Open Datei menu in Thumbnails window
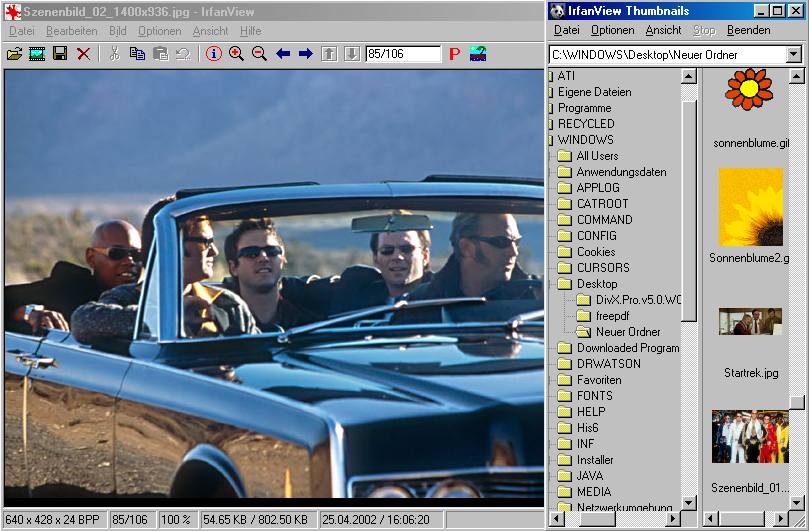The image size is (809, 531). click(x=567, y=30)
